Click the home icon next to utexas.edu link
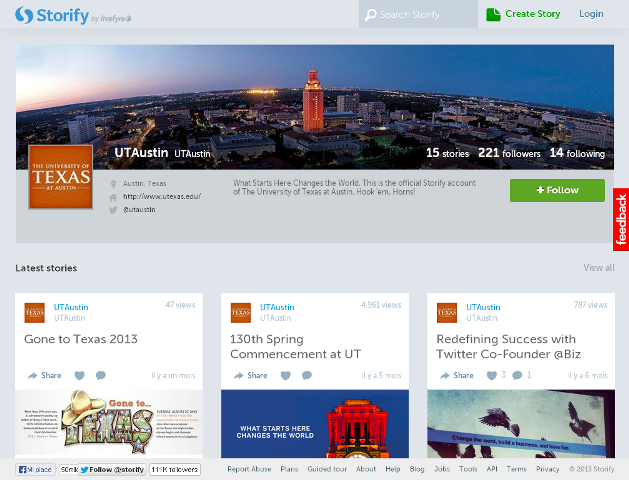The width and height of the screenshot is (629, 480). point(113,197)
